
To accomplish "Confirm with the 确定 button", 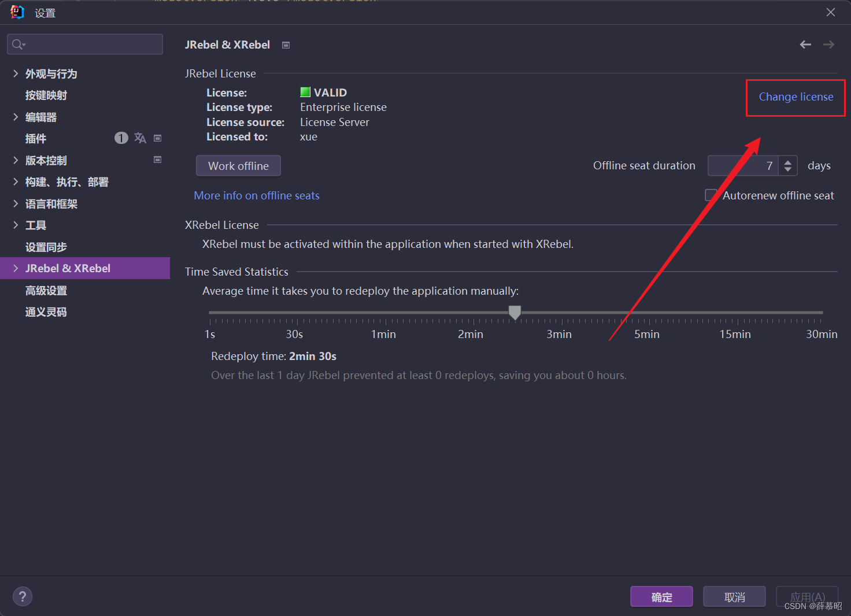I will (x=661, y=597).
